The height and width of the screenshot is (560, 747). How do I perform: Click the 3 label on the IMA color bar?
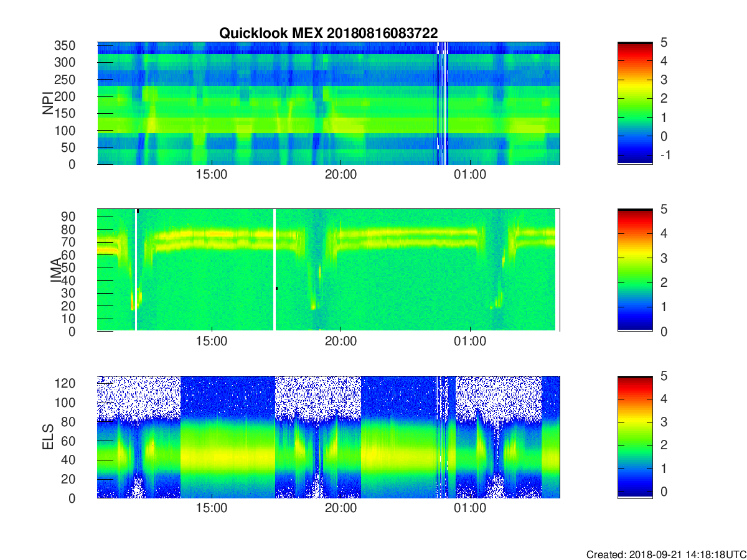tap(664, 258)
